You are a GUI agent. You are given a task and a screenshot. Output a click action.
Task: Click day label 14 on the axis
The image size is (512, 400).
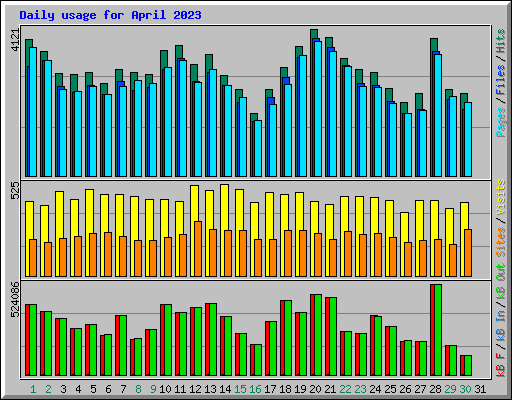[x=225, y=389]
